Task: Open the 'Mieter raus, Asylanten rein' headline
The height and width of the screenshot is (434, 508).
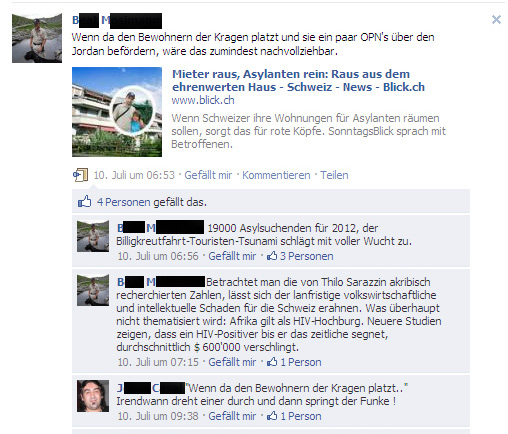Action: click(x=298, y=80)
